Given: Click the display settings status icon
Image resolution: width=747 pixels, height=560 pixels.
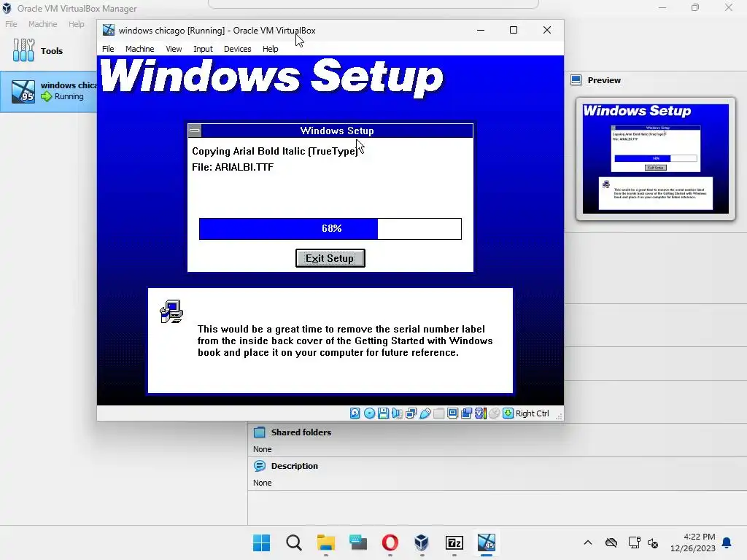Looking at the screenshot, I should click(452, 413).
